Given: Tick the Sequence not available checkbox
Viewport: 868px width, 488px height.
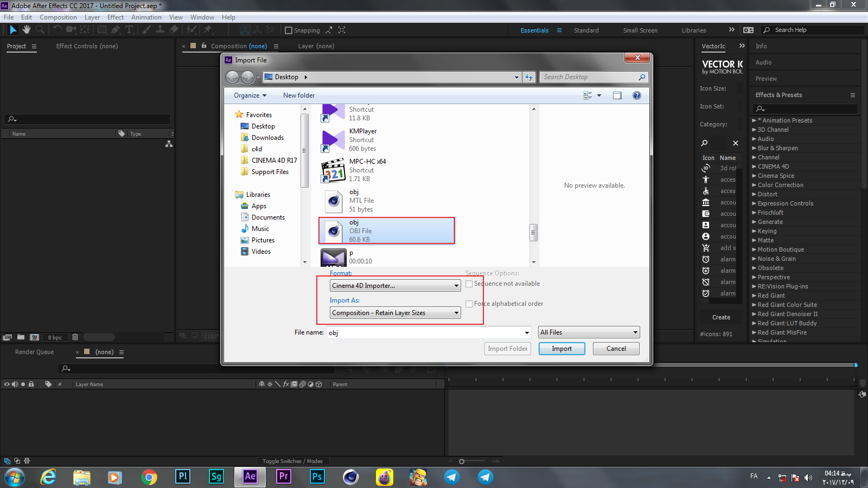Looking at the screenshot, I should (469, 284).
